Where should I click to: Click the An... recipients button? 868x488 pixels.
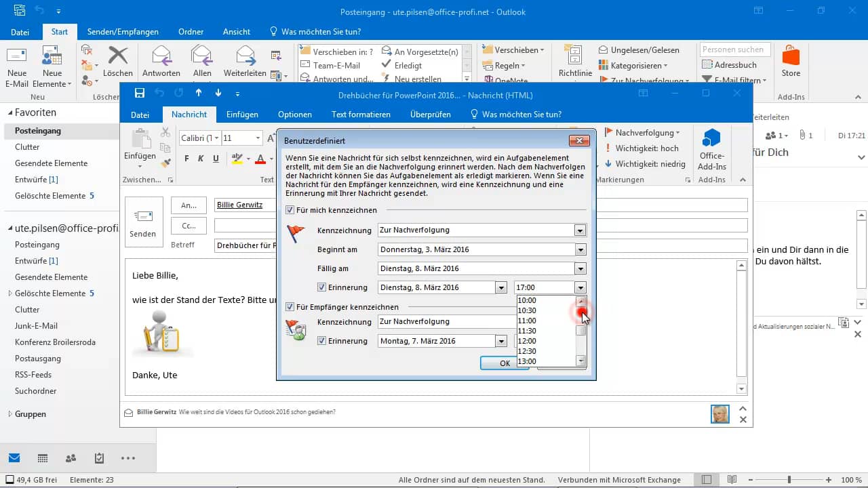click(189, 205)
